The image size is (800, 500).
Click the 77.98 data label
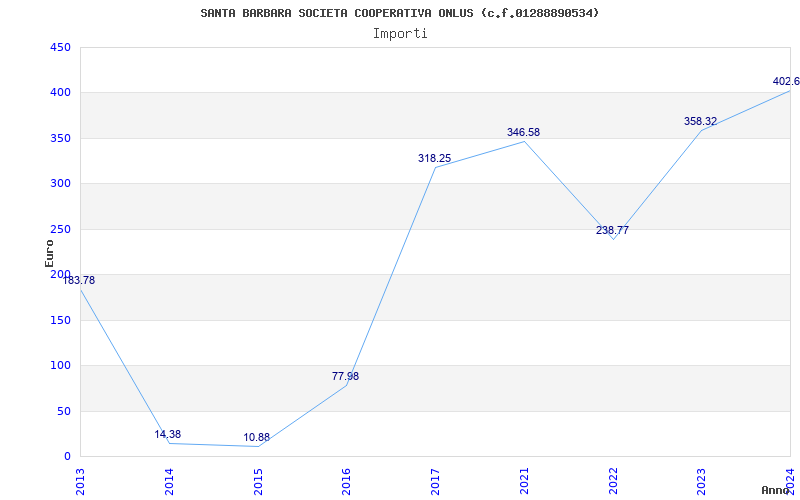[345, 376]
